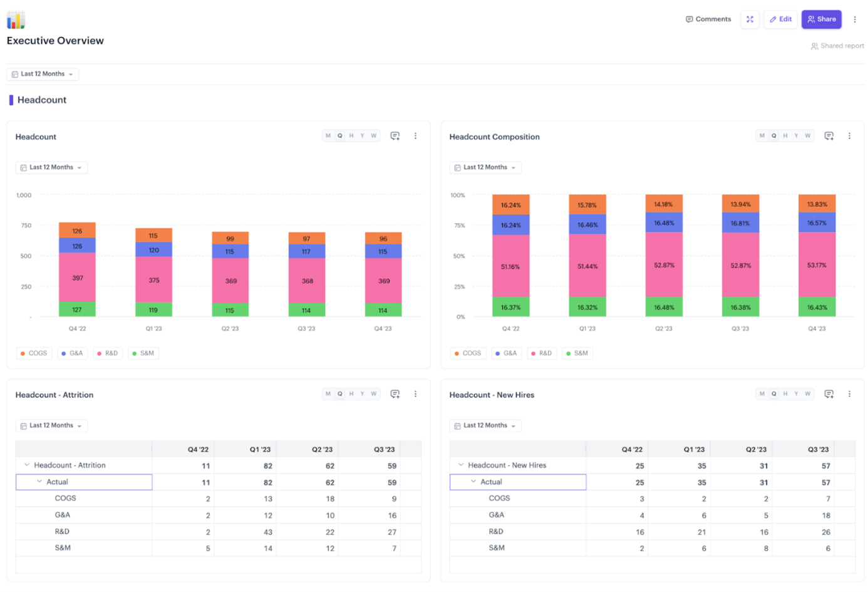Screen dimensions: 868x592
Task: Open the report Last 12 Months date selector
Action: [43, 74]
